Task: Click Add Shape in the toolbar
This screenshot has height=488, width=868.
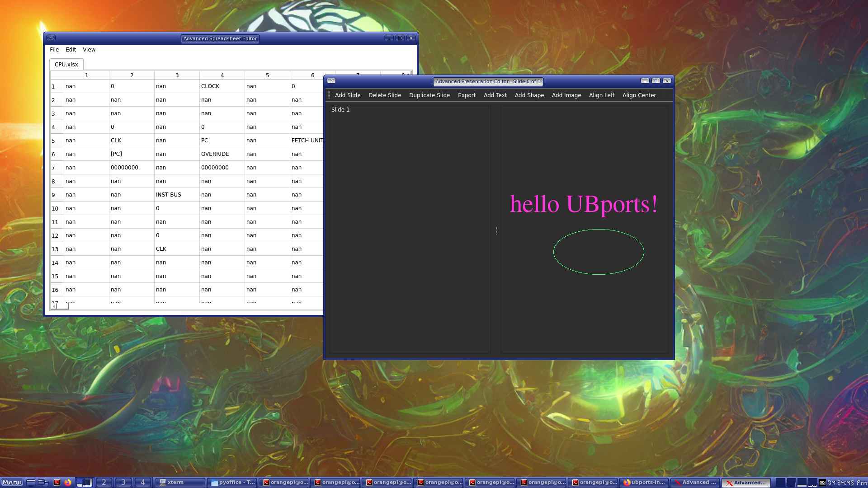Action: (529, 95)
